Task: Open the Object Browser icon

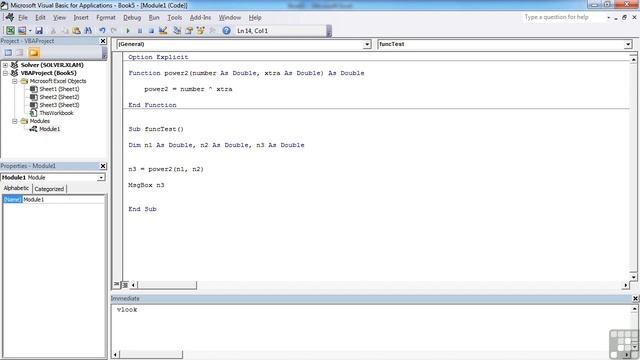Action: point(200,31)
